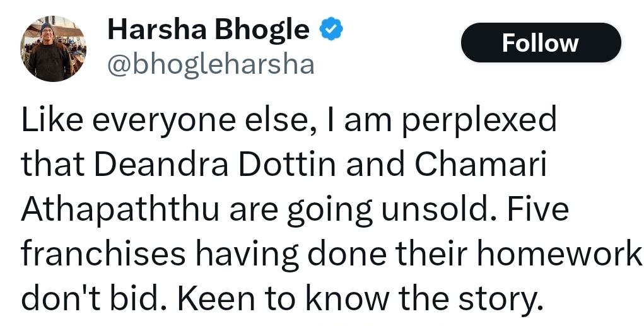The height and width of the screenshot is (326, 644).
Task: Click the word "Five" in the tweet
Action: [x=537, y=209]
